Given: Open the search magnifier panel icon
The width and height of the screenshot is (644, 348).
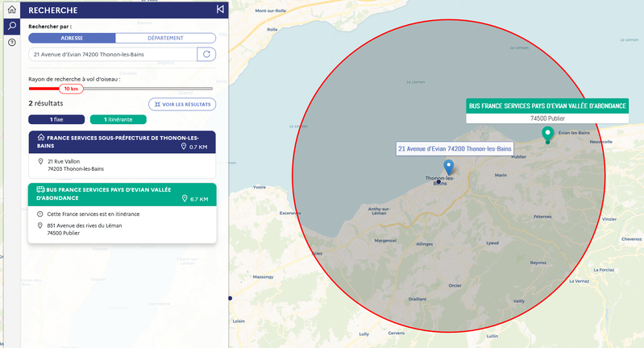Looking at the screenshot, I should pos(11,26).
